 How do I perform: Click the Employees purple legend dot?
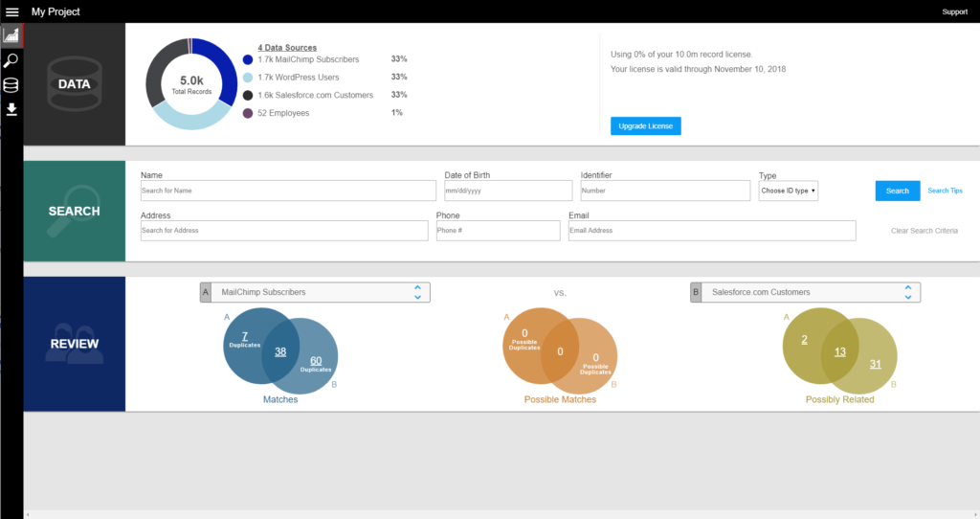[x=248, y=113]
